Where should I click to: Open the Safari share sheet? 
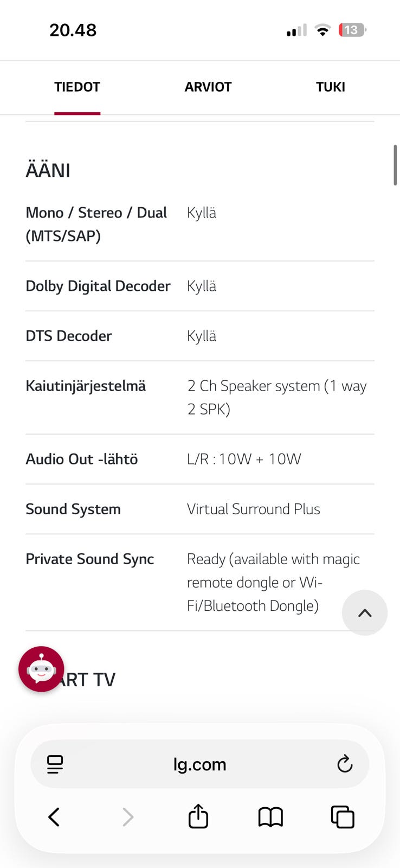[x=198, y=816]
